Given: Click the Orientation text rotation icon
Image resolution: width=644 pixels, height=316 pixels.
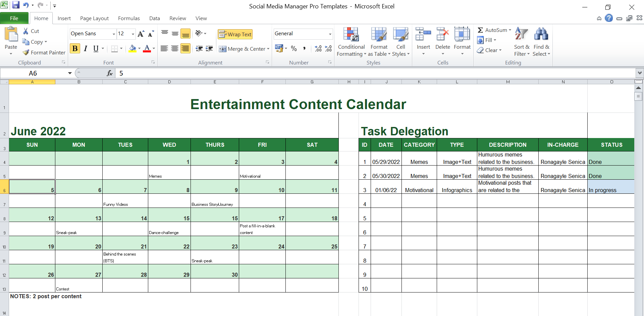Looking at the screenshot, I should [x=199, y=33].
